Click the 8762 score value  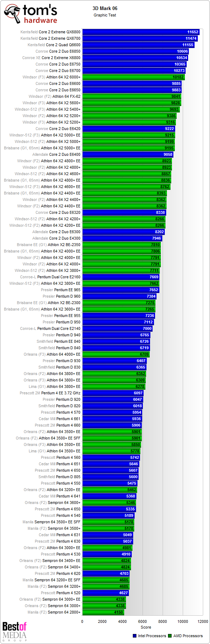tap(165, 187)
